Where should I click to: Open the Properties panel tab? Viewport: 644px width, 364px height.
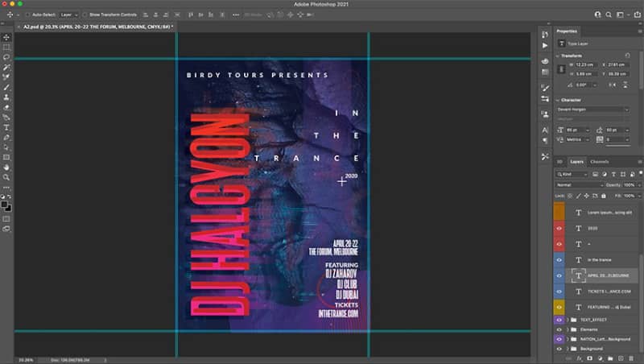point(567,31)
